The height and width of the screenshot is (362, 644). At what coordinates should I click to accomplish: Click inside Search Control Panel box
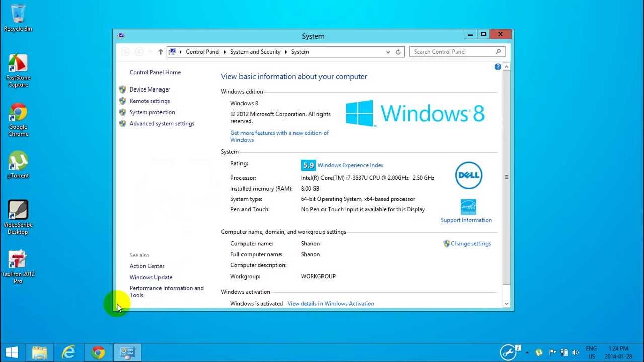click(450, 51)
